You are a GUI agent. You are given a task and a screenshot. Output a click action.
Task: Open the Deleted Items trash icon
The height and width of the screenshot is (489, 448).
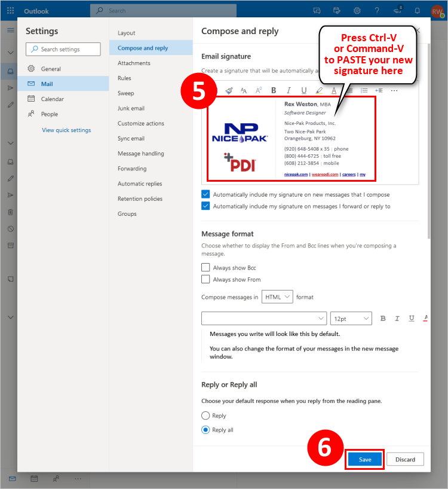tap(11, 212)
